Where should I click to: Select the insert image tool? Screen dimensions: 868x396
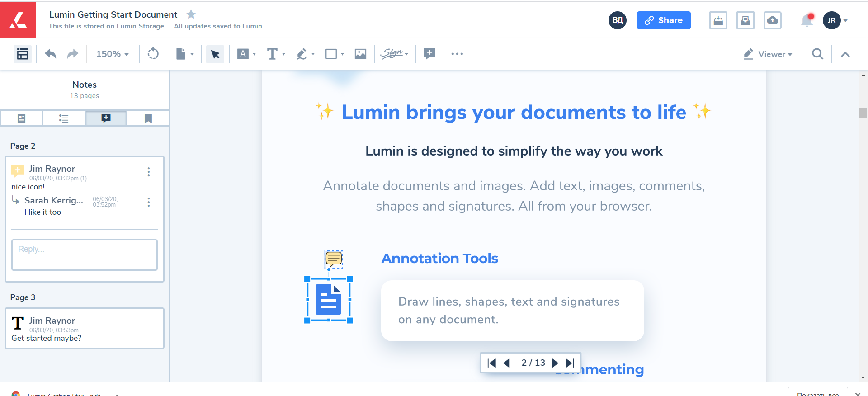click(x=360, y=54)
